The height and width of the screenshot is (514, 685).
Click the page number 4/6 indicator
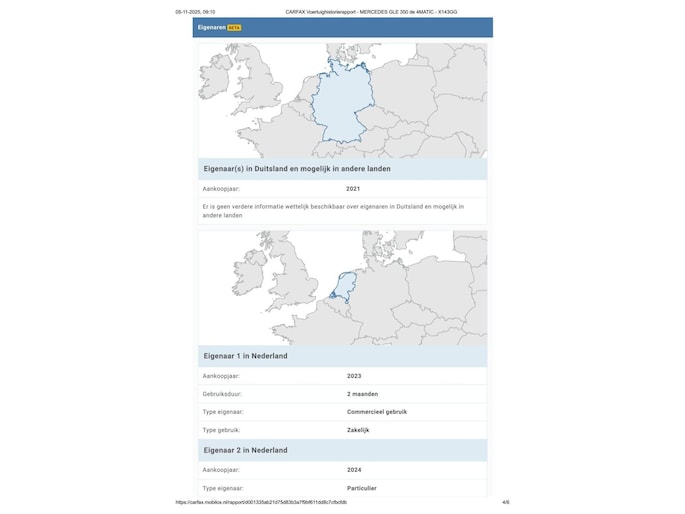pyautogui.click(x=505, y=502)
